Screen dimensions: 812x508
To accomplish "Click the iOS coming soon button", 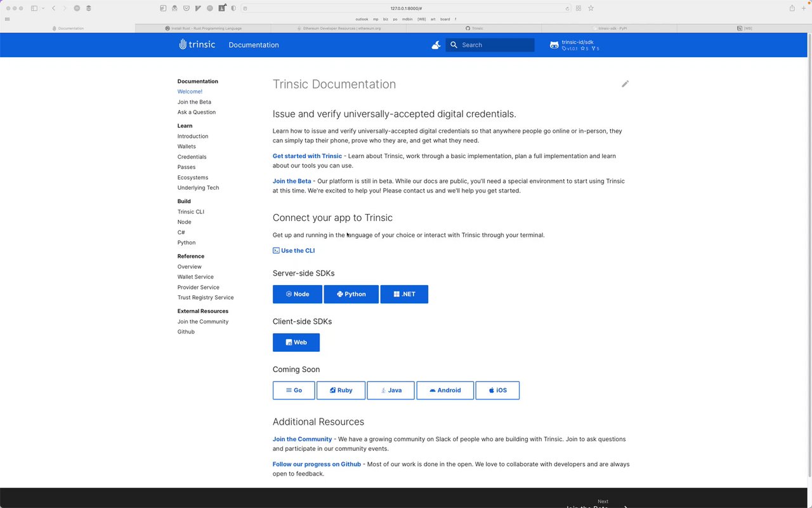I will coord(497,391).
